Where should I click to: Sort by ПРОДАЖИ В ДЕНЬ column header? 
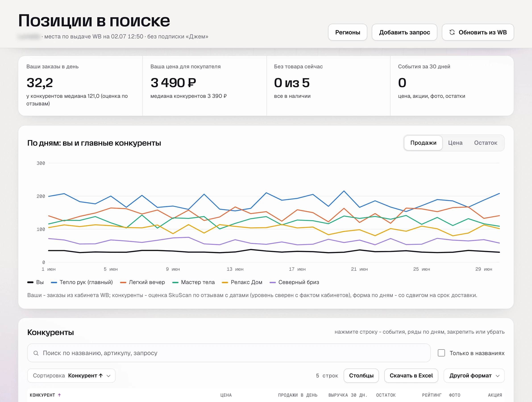pos(298,395)
